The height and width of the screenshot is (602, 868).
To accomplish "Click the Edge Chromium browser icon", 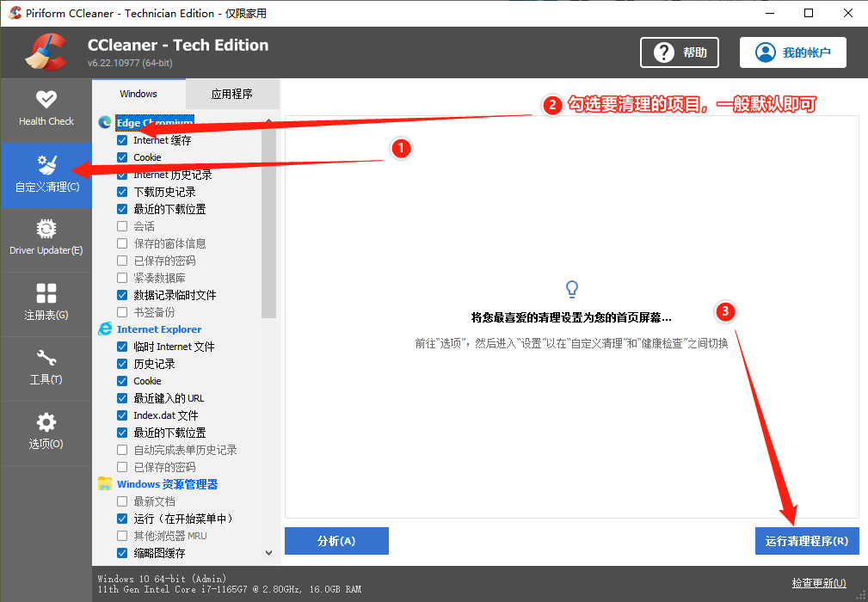I will pos(105,122).
